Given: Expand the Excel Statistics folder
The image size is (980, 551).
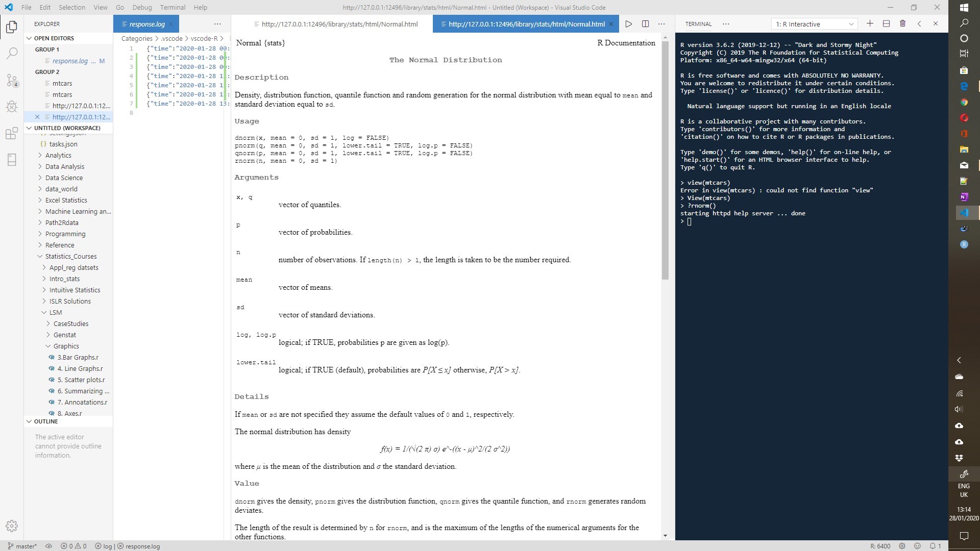Looking at the screenshot, I should tap(66, 200).
